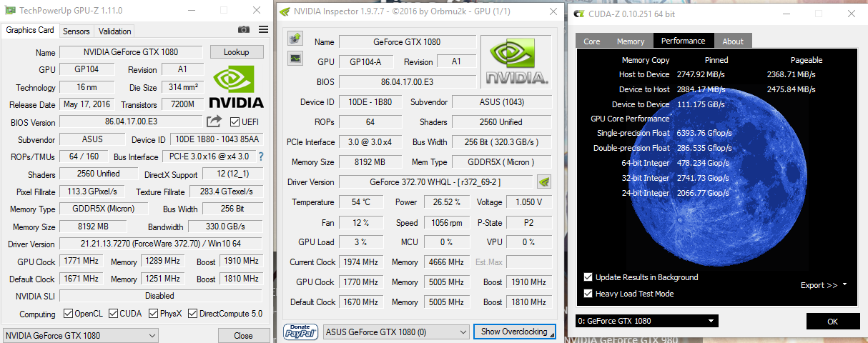Toggle the DirectCompute 5.0 checkbox

point(192,314)
